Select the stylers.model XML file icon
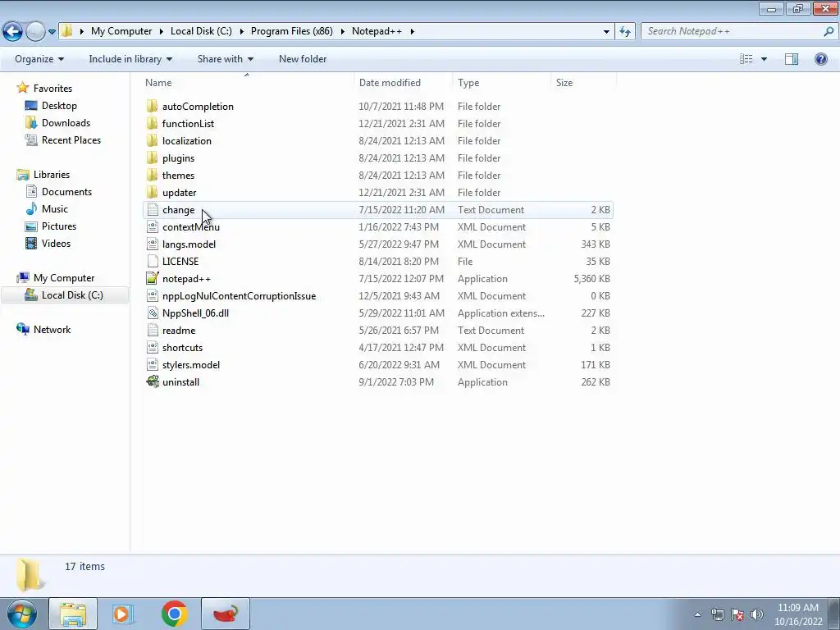The height and width of the screenshot is (630, 840). coord(153,365)
